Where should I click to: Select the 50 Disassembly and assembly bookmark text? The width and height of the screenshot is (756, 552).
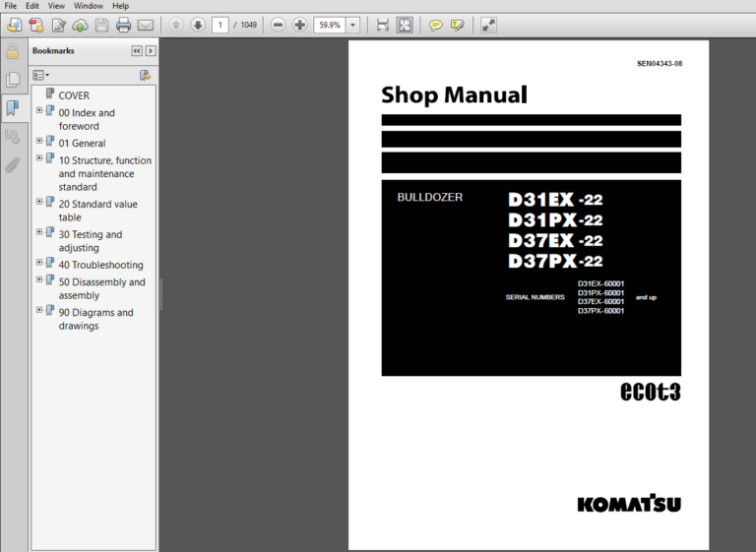point(101,288)
